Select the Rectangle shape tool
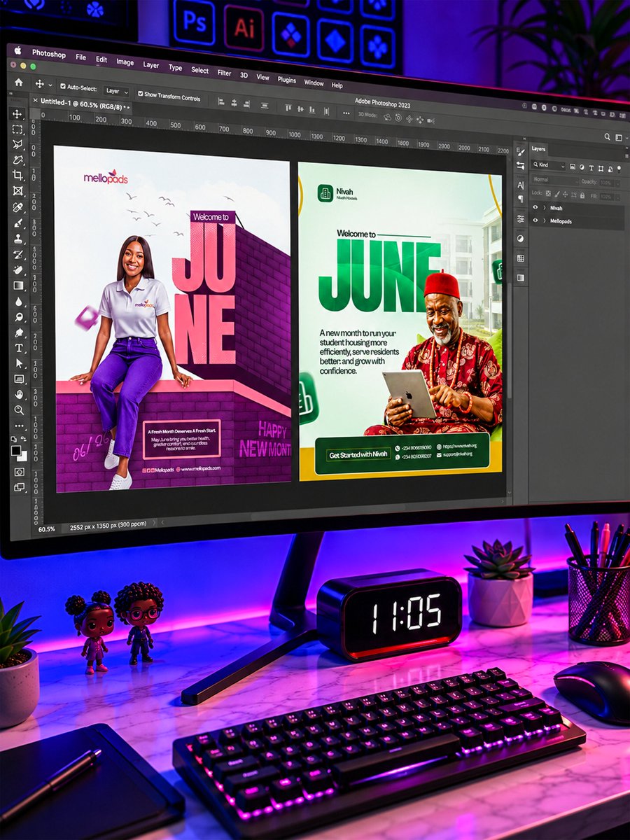 click(x=19, y=379)
